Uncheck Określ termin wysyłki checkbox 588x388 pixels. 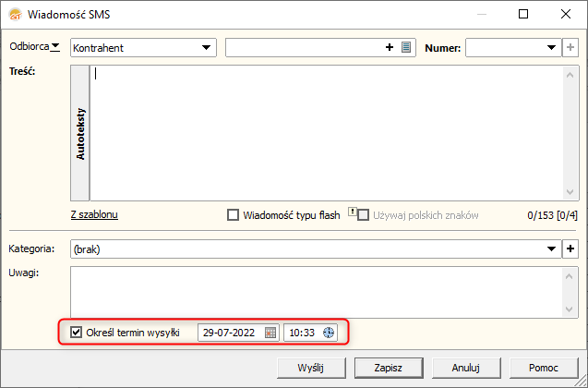pos(76,332)
